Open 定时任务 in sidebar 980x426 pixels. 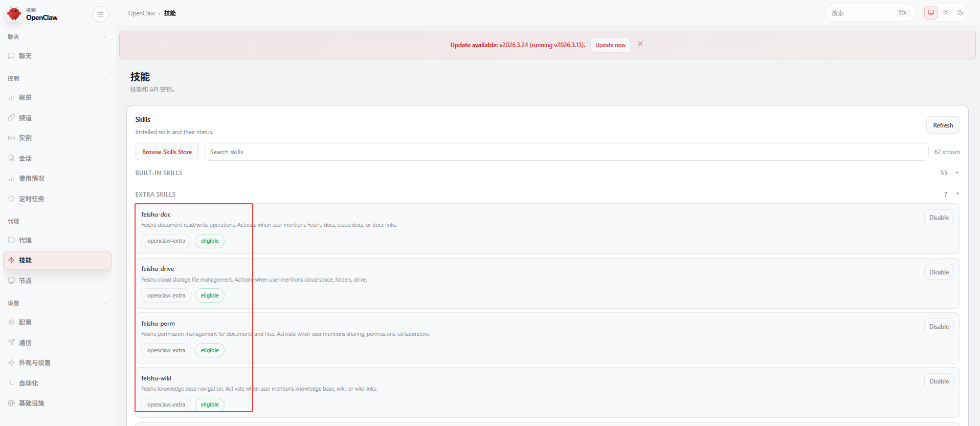coord(57,199)
